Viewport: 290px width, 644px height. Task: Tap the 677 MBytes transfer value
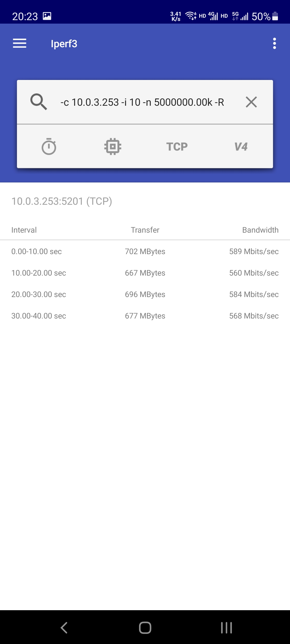(145, 316)
